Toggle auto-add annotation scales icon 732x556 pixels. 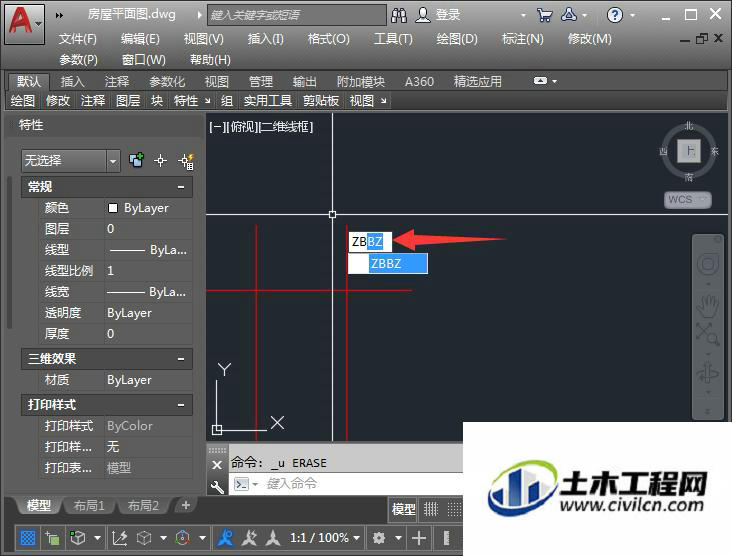(x=249, y=538)
